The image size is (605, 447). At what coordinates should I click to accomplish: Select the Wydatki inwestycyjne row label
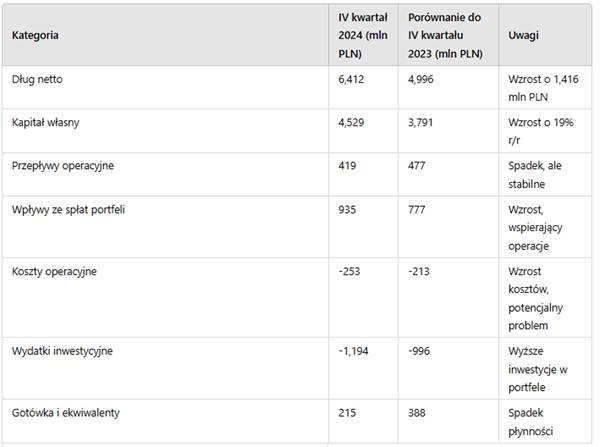tap(62, 352)
